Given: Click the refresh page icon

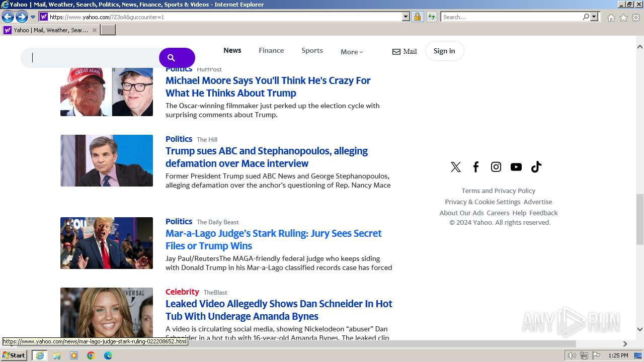Looking at the screenshot, I should [431, 17].
